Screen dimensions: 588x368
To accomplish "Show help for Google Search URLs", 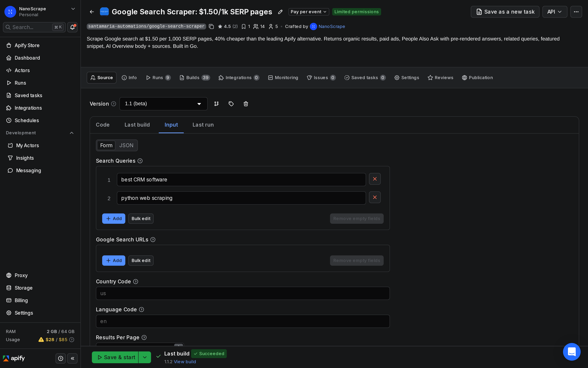I will click(x=153, y=240).
